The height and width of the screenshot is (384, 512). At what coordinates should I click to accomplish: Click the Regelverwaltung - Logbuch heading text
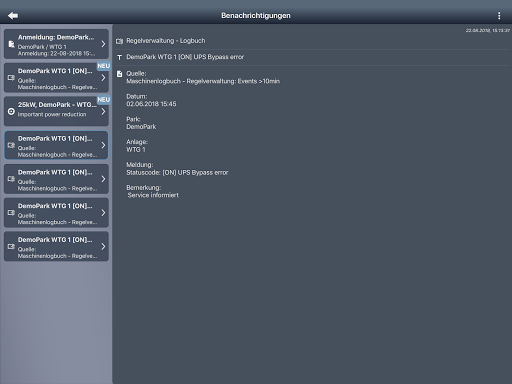(x=166, y=41)
